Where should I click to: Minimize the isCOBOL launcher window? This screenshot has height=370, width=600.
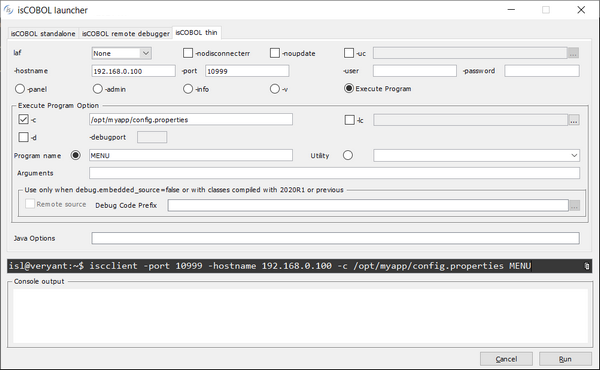click(511, 10)
